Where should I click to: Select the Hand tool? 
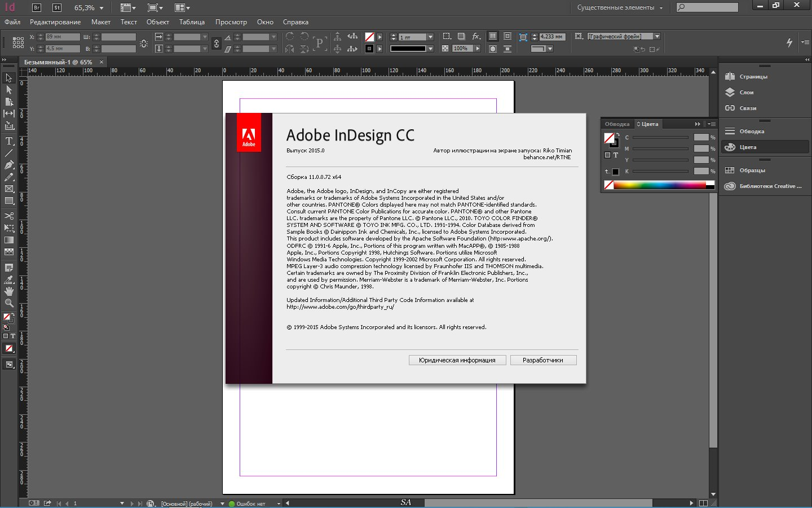pos(9,291)
